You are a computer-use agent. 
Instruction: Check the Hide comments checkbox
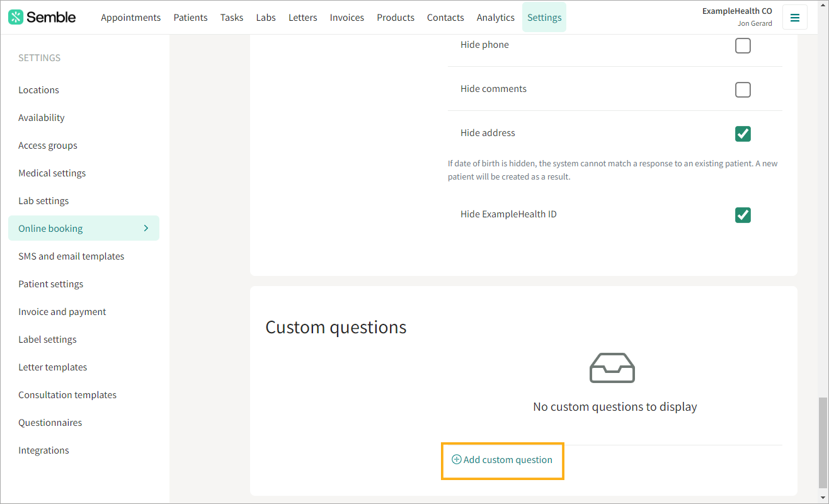[x=743, y=89]
